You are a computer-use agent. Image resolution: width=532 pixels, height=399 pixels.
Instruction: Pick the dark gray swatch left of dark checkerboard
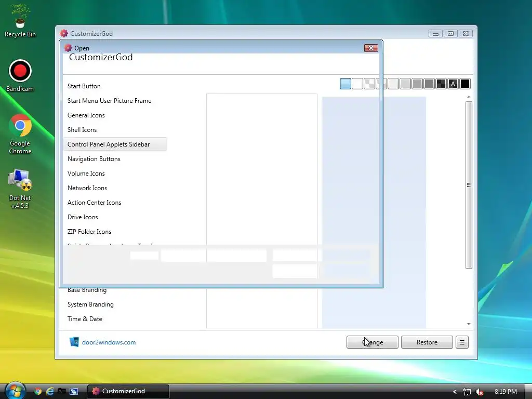coord(429,84)
